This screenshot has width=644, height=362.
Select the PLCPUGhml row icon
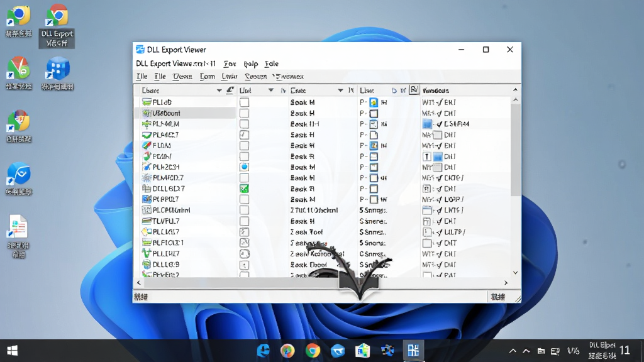tap(147, 210)
